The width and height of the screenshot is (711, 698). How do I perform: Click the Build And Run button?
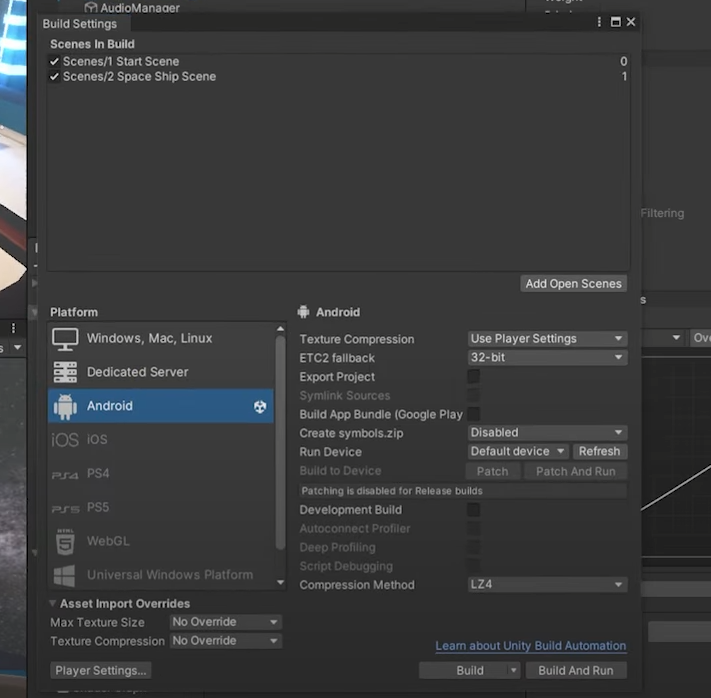[x=576, y=670]
